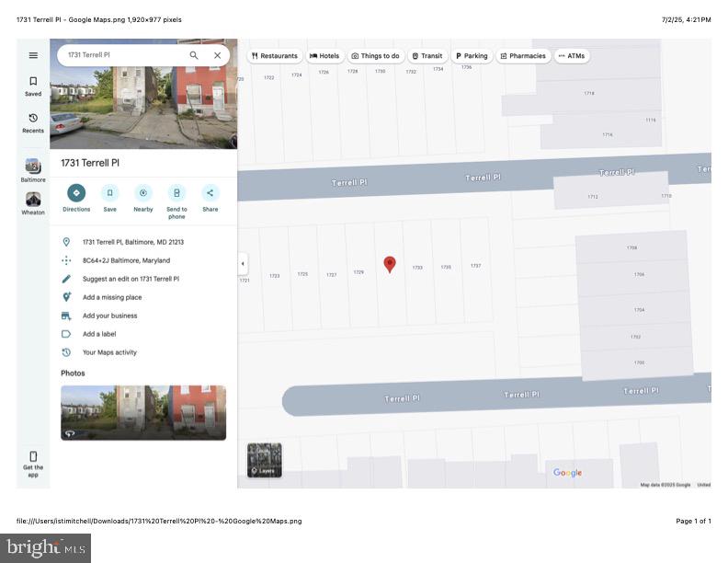Collapse the side panel arrow
728x563 pixels.
point(243,264)
